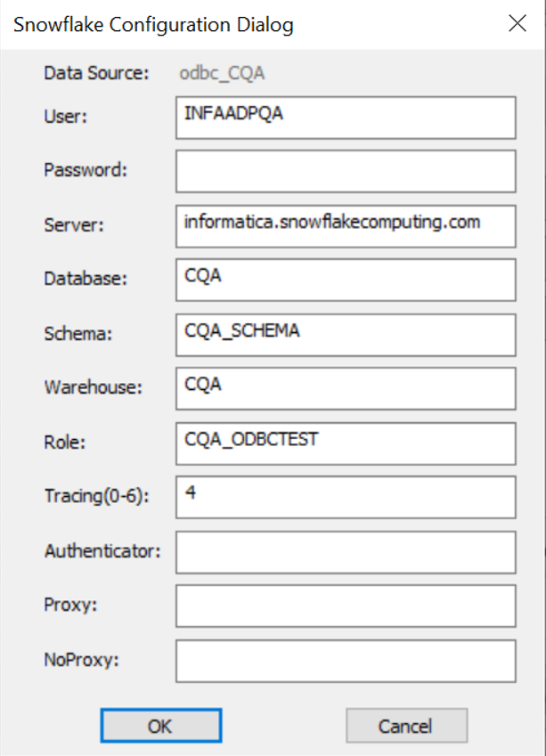Dismiss dialog with Cancel button
The image size is (546, 756).
[x=407, y=726]
